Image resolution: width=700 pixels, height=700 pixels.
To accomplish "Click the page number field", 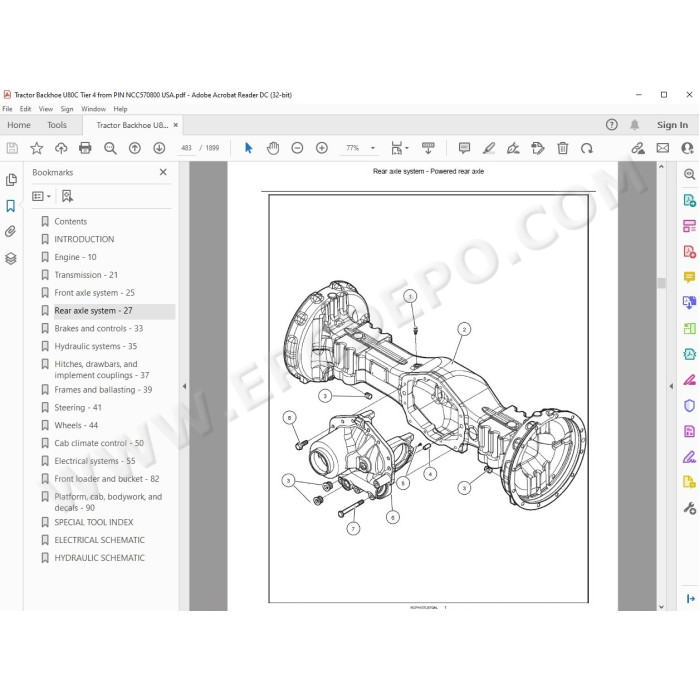I will [x=187, y=148].
